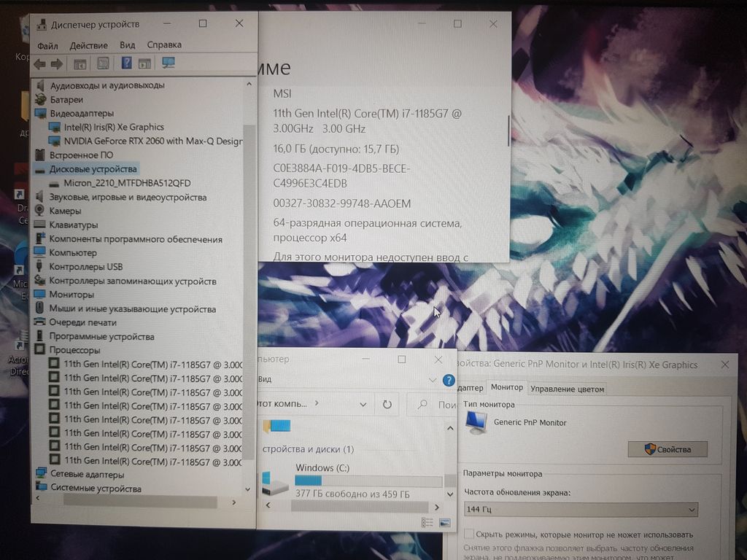The height and width of the screenshot is (560, 747).
Task: Switch Explorer to large icons view
Action: click(x=444, y=523)
